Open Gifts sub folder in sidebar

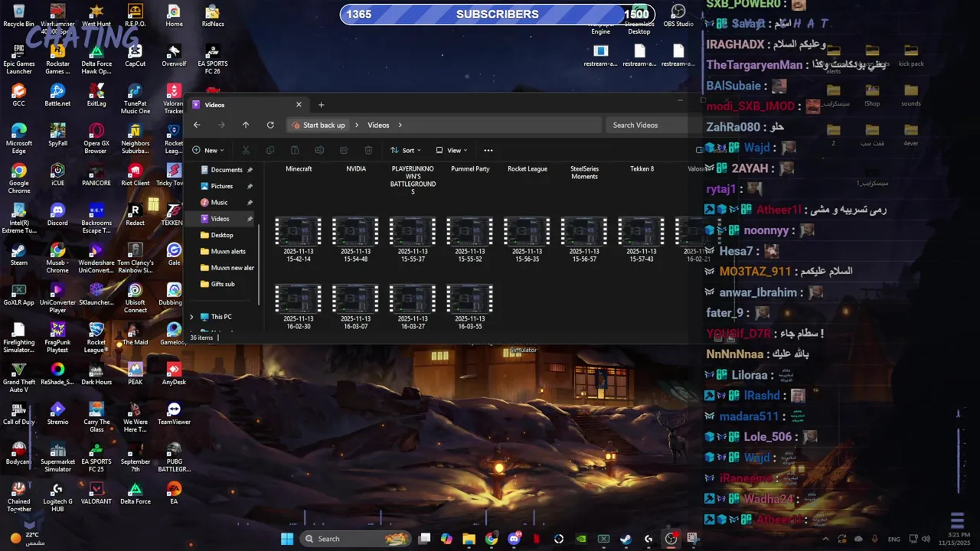pos(222,284)
